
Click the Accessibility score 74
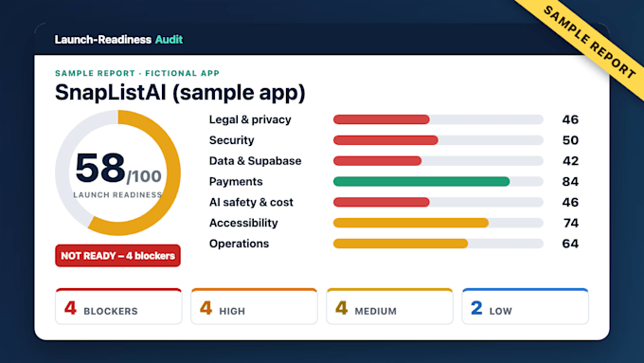571,223
